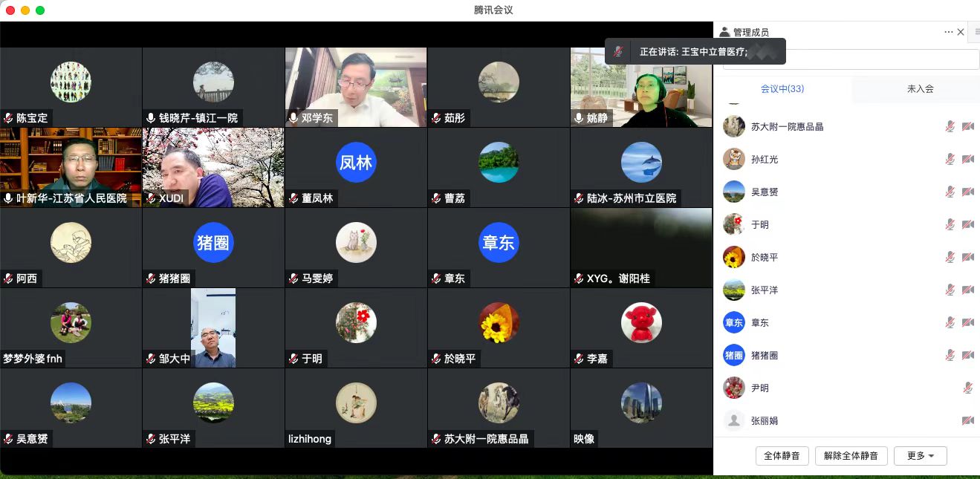
Task: Select the name 於晓平 in the member list
Action: [765, 257]
